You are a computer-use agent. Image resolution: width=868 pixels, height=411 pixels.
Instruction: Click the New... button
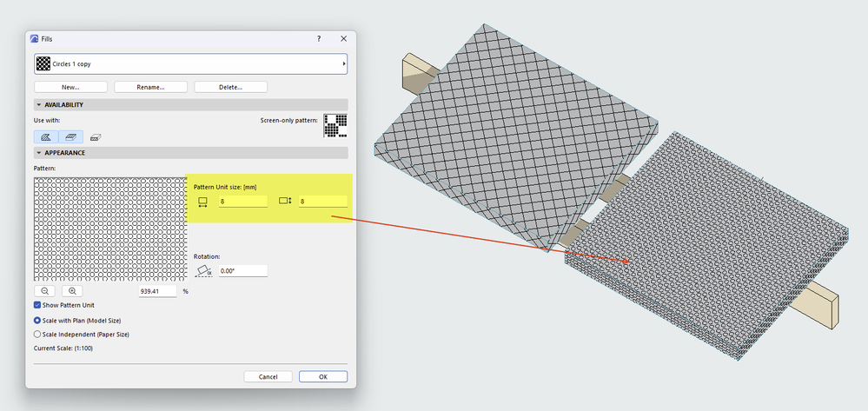(x=71, y=87)
